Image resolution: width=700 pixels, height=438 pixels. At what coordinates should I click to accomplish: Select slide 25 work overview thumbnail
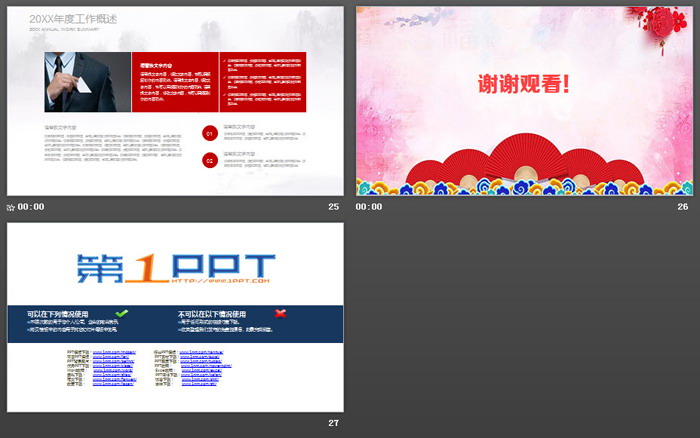pos(175,101)
